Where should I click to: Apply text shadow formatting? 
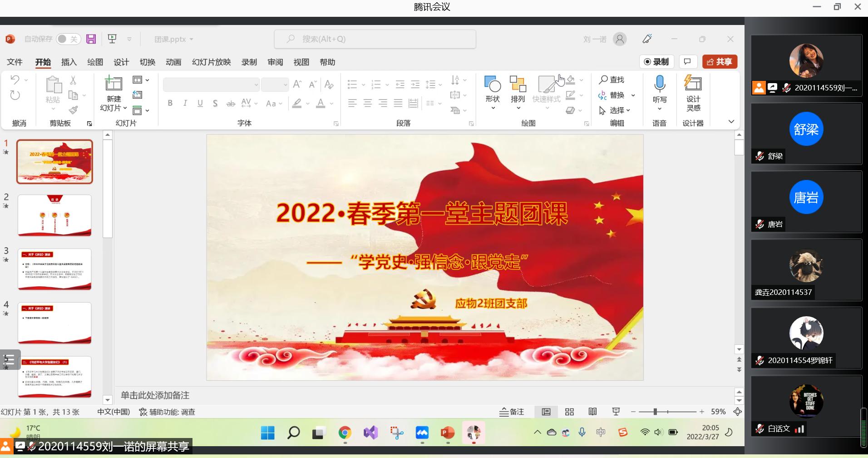[x=215, y=104]
